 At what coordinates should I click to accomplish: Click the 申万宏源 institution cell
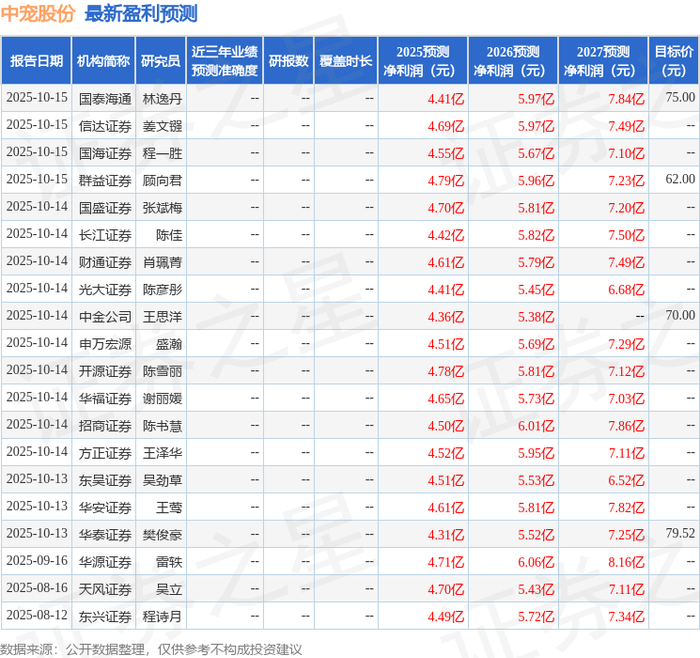[x=105, y=344]
